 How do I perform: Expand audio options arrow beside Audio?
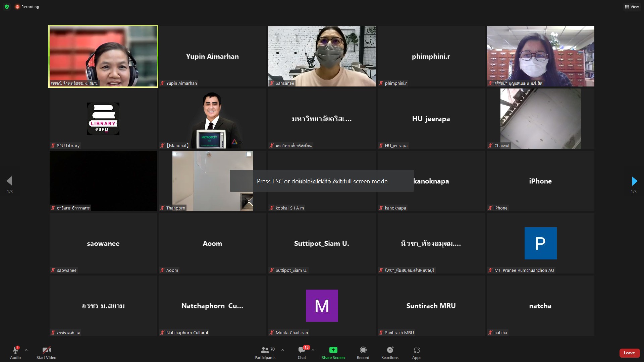tap(26, 350)
